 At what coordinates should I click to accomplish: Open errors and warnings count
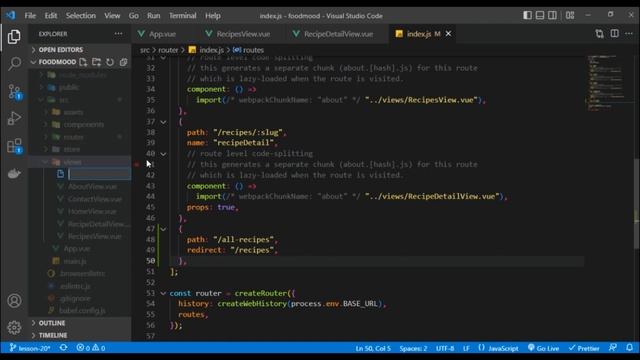pyautogui.click(x=91, y=348)
